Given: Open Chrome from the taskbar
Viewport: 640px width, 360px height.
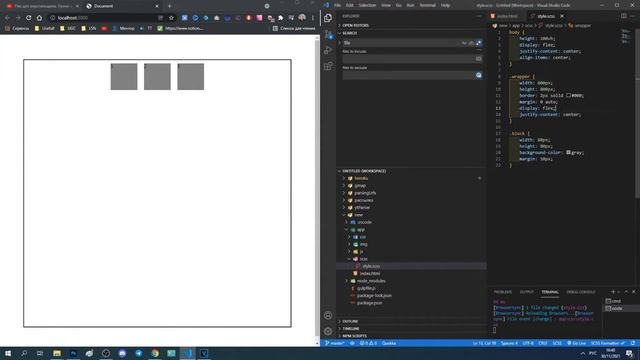Looking at the screenshot, I should pos(155,353).
